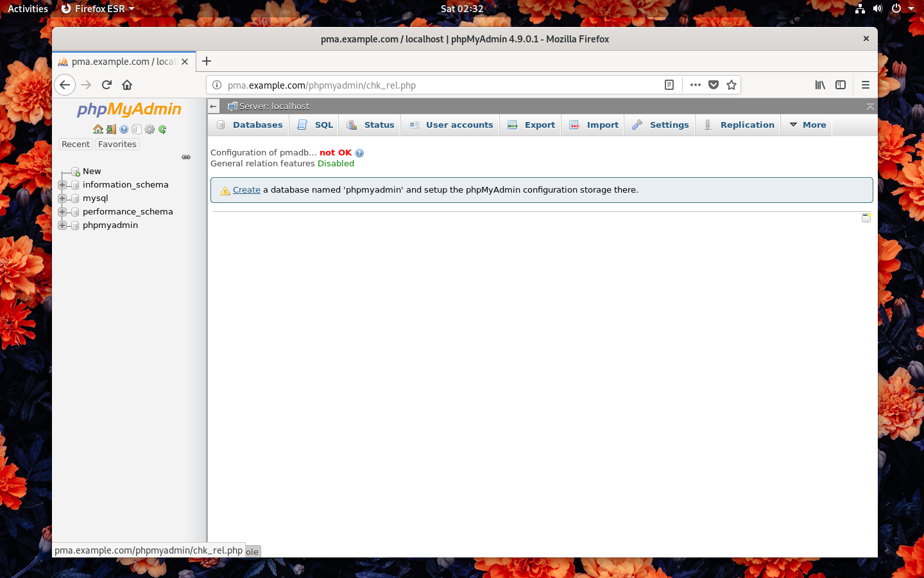
Task: Expand the phpmyadmin database node
Action: (x=62, y=225)
